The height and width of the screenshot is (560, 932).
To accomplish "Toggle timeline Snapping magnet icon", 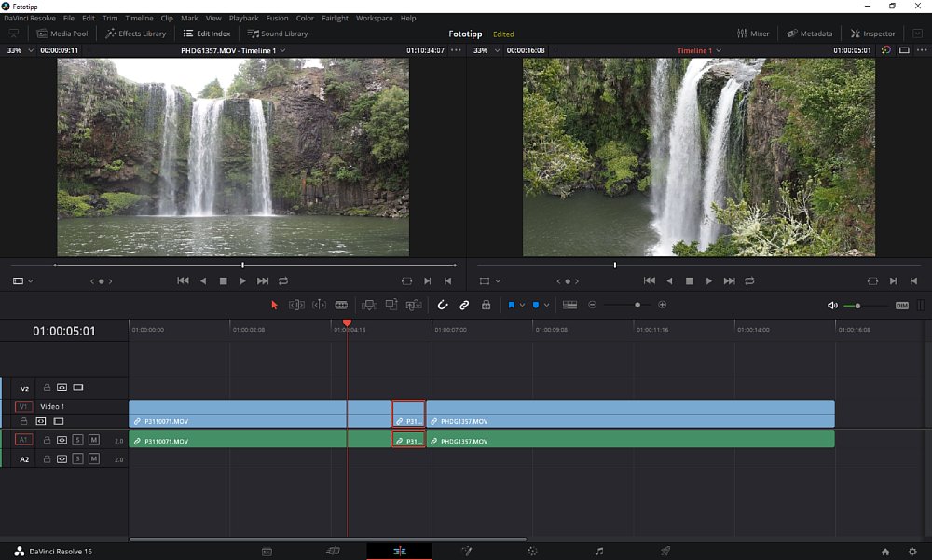I will pyautogui.click(x=443, y=305).
